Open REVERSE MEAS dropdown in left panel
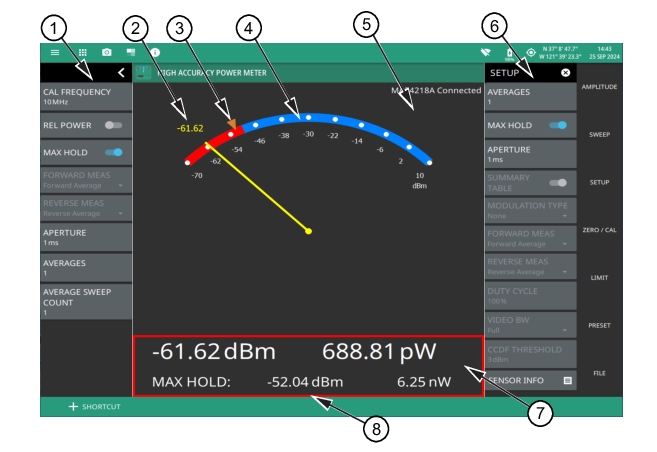This screenshot has width=657, height=452. pos(85,208)
